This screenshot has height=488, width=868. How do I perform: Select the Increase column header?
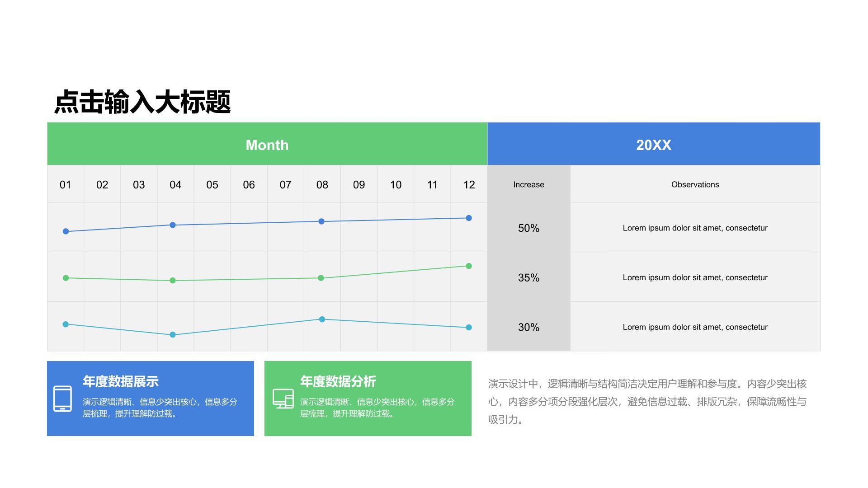[528, 184]
